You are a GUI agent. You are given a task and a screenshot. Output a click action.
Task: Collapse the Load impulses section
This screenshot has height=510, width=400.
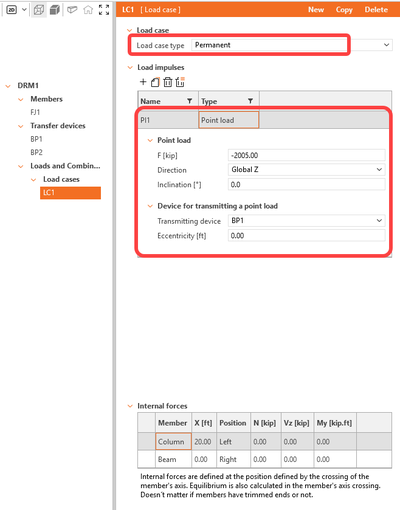click(x=130, y=68)
